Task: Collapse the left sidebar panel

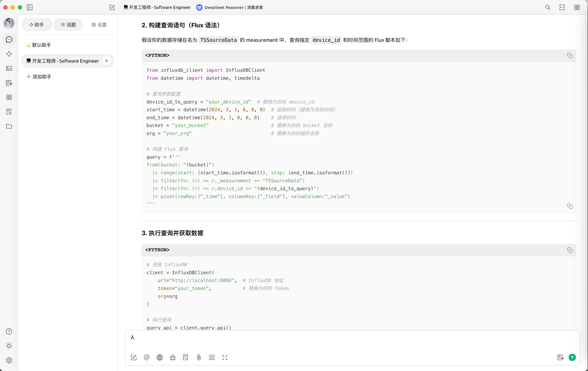Action: click(29, 7)
